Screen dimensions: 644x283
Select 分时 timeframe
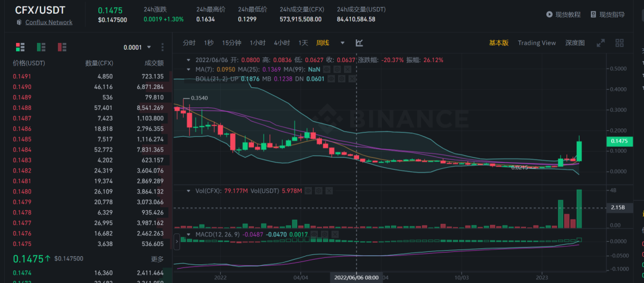[189, 43]
